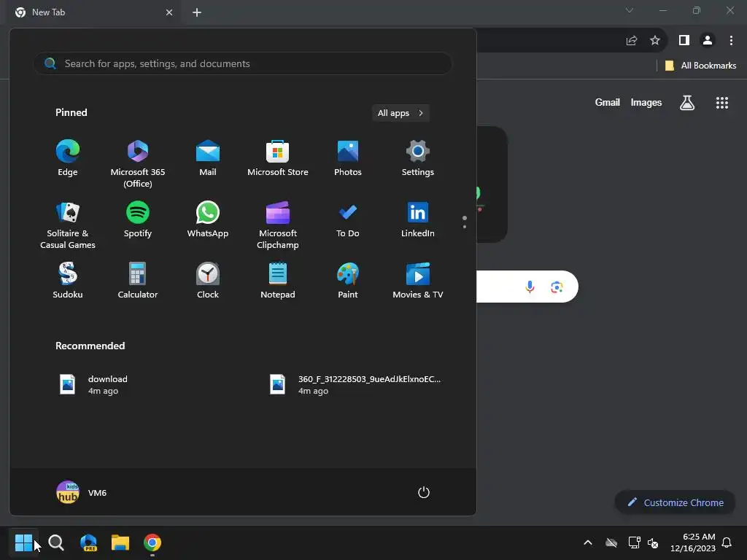Image resolution: width=747 pixels, height=560 pixels.
Task: Start voice search with microphone icon
Action: point(530,287)
